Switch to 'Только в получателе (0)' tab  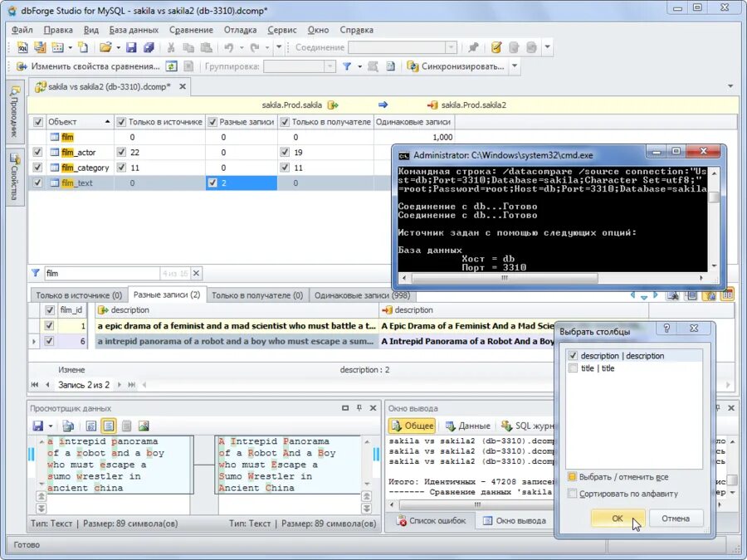point(257,295)
